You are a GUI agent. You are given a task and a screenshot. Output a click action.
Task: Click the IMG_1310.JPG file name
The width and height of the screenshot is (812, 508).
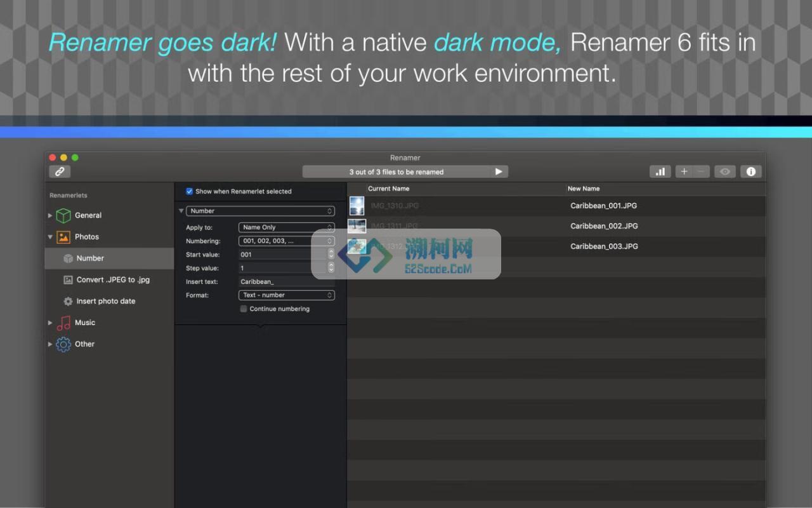pyautogui.click(x=395, y=206)
